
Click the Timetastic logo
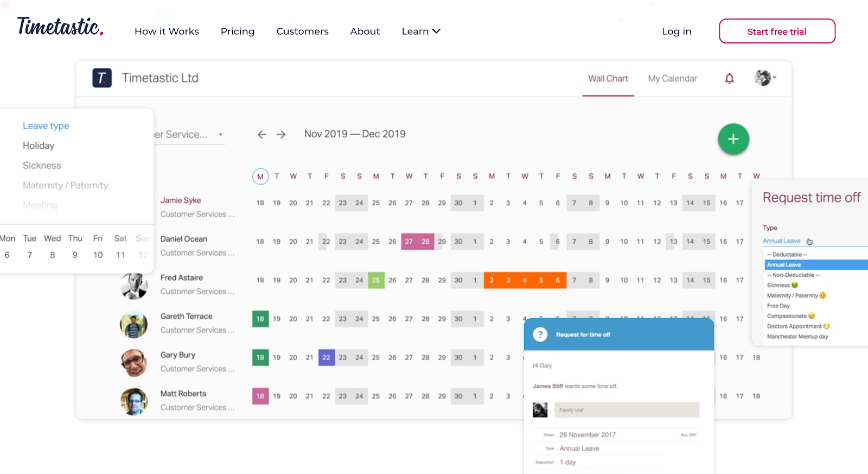point(60,27)
